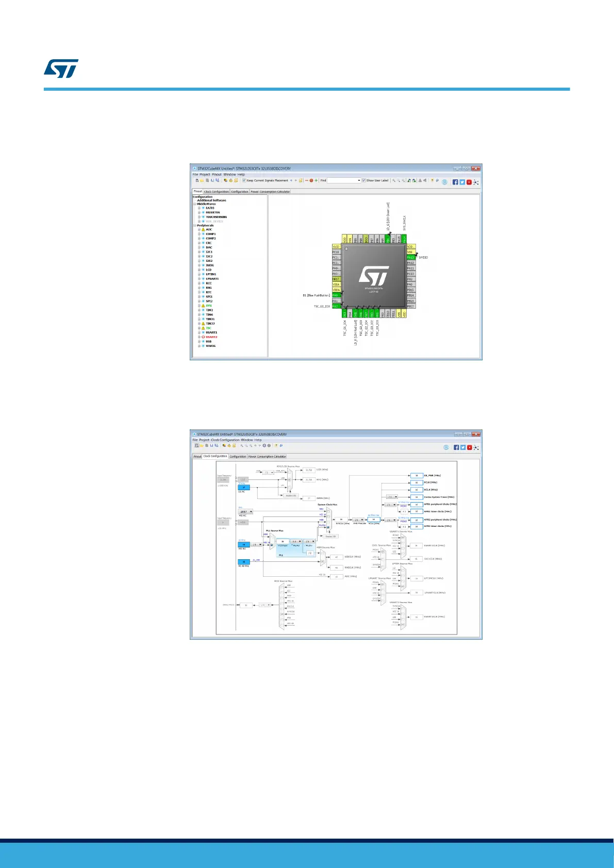Click the green plus icon in Pinout toolbar
The width and height of the screenshot is (614, 868).
316,181
